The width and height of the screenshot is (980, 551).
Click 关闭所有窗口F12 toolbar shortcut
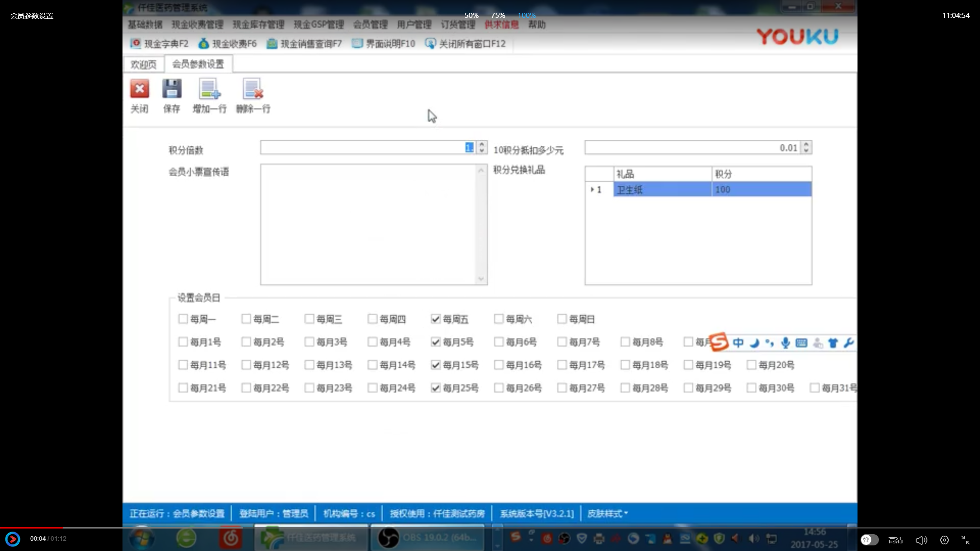click(465, 44)
